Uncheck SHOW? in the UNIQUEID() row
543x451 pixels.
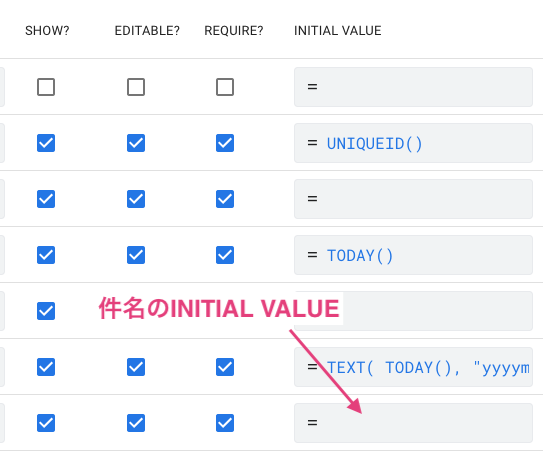coord(46,143)
